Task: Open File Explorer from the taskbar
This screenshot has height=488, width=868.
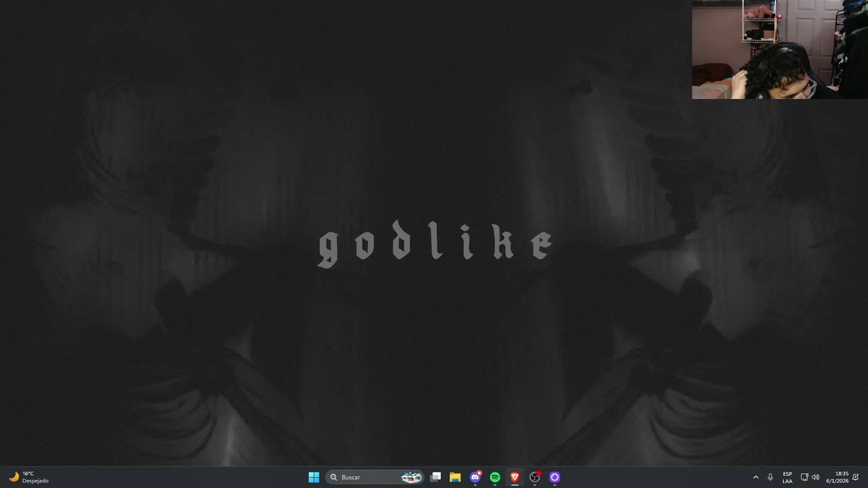Action: pyautogui.click(x=455, y=477)
